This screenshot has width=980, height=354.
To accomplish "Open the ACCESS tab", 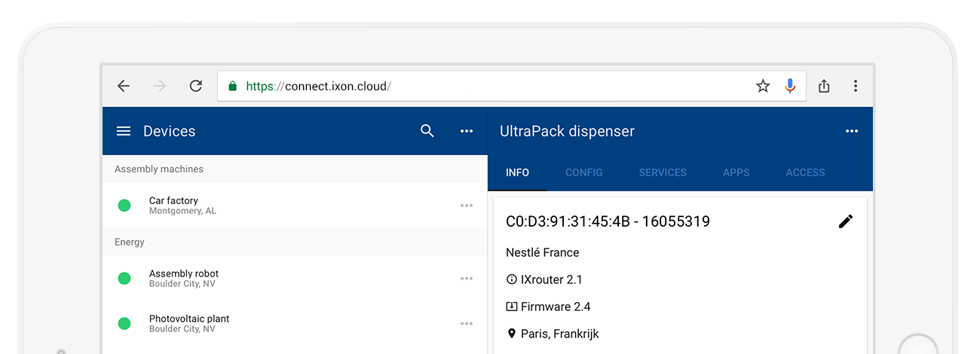I will point(805,172).
